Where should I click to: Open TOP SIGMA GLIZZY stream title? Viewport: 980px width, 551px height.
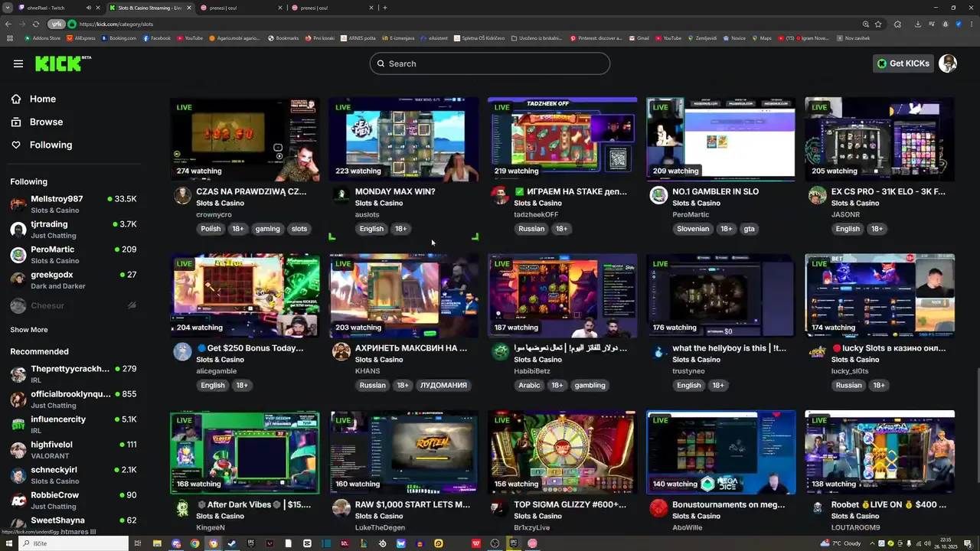570,505
